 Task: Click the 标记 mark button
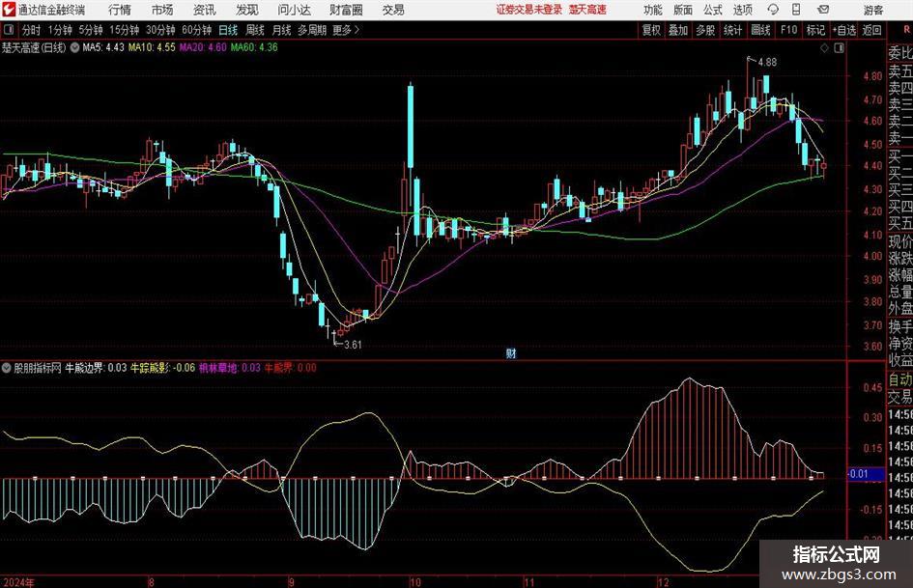click(815, 30)
